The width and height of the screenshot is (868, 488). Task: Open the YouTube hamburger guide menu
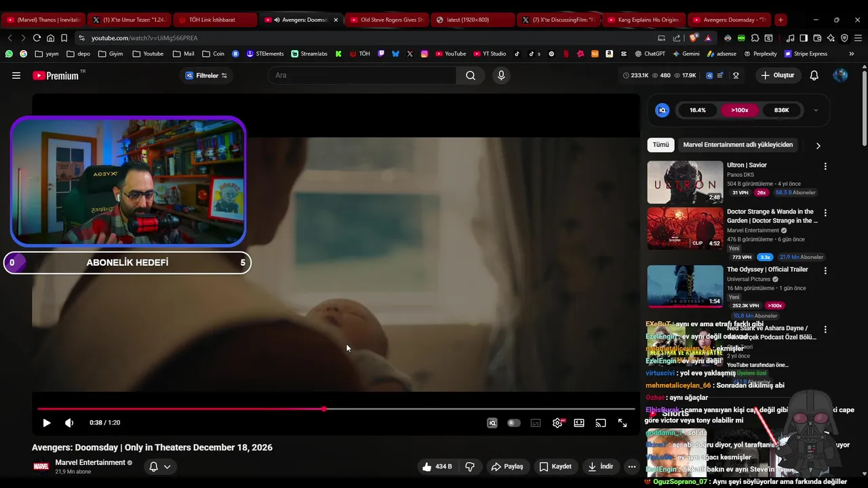(x=16, y=75)
